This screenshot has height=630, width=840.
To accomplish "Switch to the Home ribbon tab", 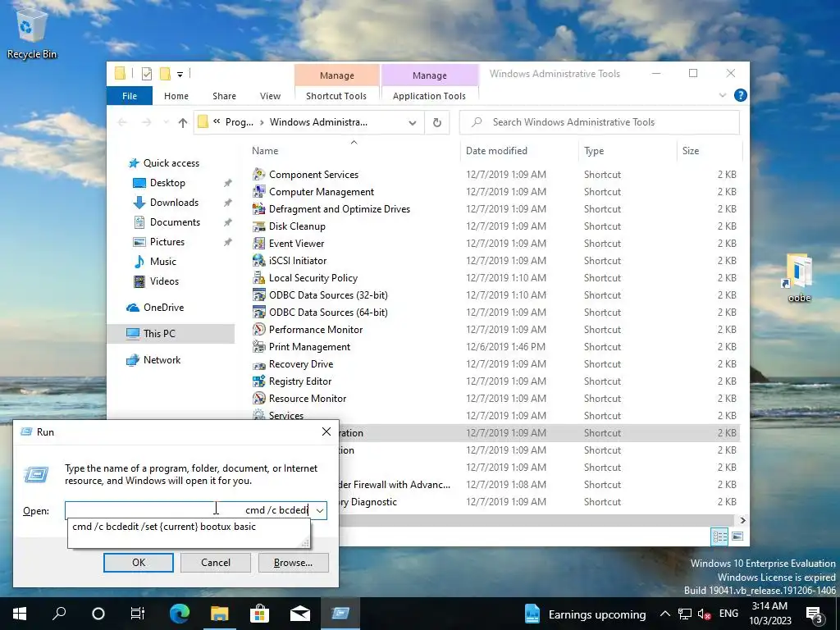I will click(x=176, y=96).
